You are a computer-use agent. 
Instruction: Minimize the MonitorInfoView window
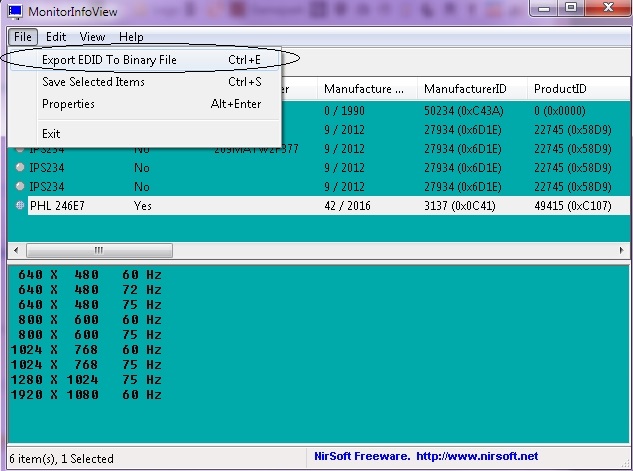click(541, 9)
